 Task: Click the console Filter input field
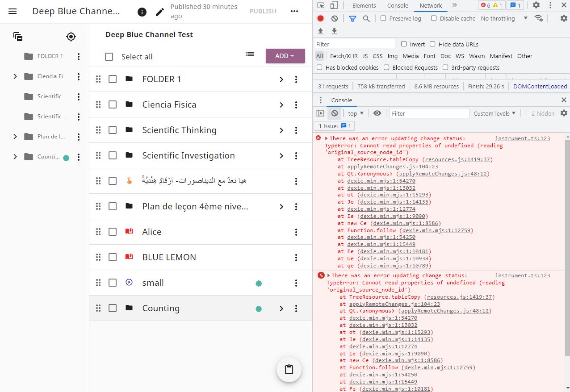tap(429, 113)
